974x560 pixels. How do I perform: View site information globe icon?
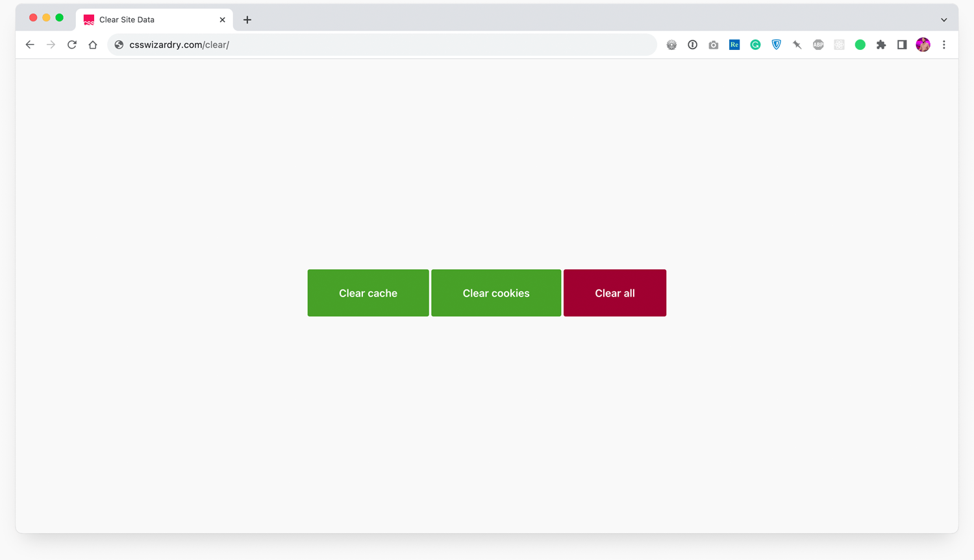pyautogui.click(x=119, y=45)
